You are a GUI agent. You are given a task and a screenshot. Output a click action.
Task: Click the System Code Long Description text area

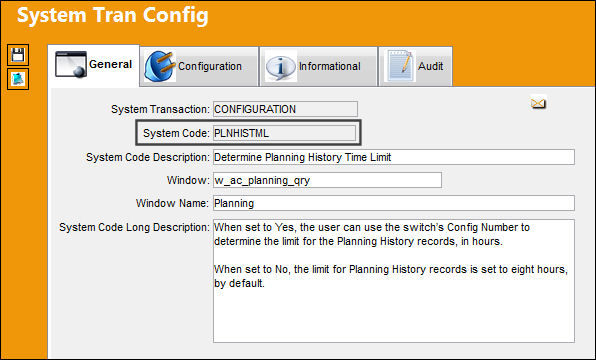[x=394, y=281]
